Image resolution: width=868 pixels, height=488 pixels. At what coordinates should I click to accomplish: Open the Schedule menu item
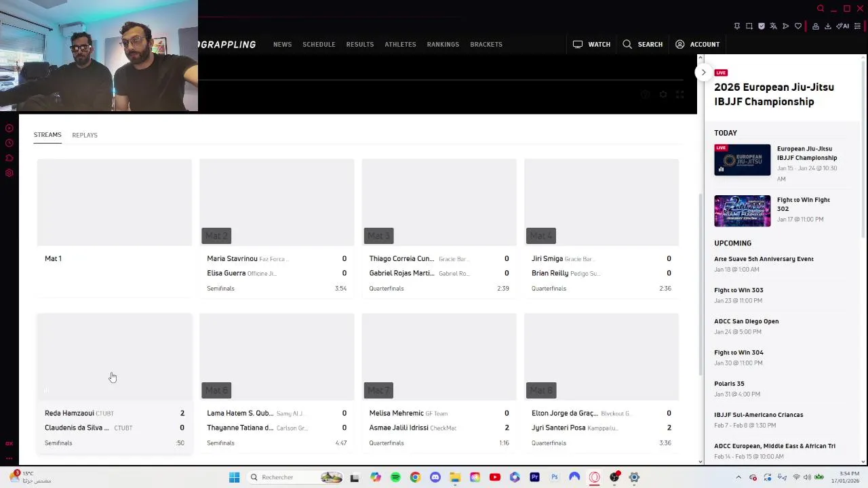coord(319,44)
